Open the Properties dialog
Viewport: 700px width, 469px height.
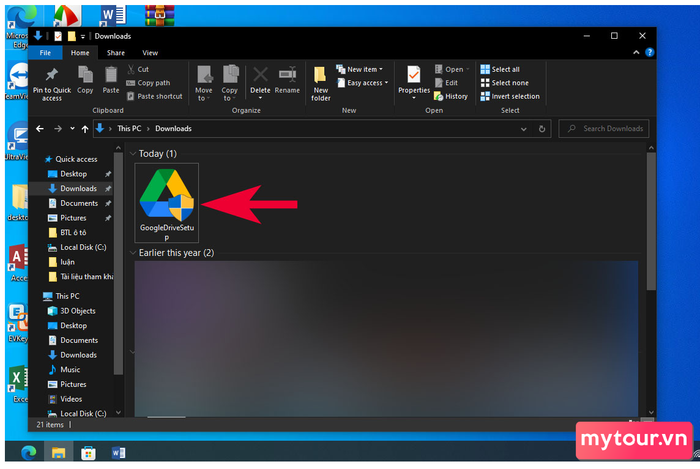[414, 82]
